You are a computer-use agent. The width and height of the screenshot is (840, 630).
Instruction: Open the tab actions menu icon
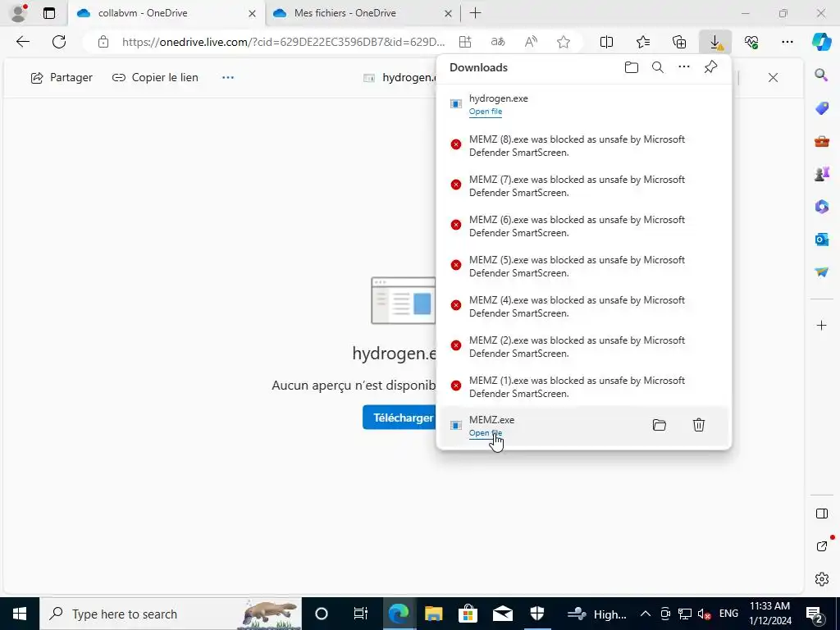click(48, 13)
